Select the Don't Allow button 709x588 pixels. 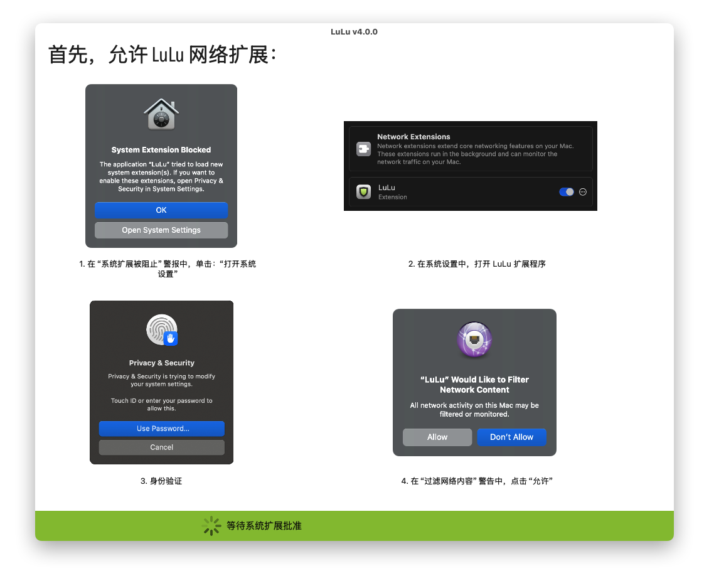click(x=511, y=437)
